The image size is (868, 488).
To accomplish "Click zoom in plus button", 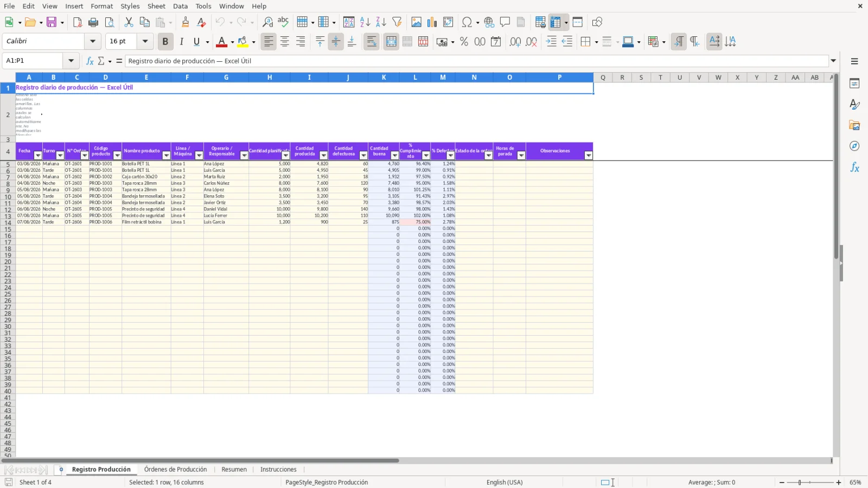I will click(839, 483).
